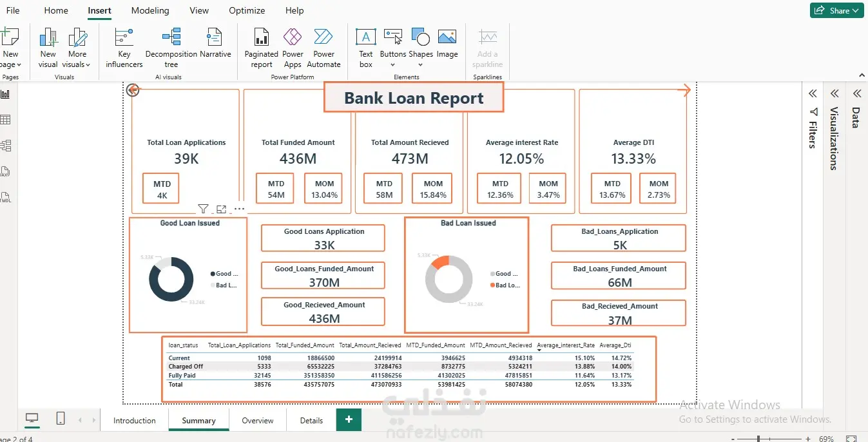Open Focus mode for the selected visual
The height and width of the screenshot is (442, 868).
click(x=221, y=209)
